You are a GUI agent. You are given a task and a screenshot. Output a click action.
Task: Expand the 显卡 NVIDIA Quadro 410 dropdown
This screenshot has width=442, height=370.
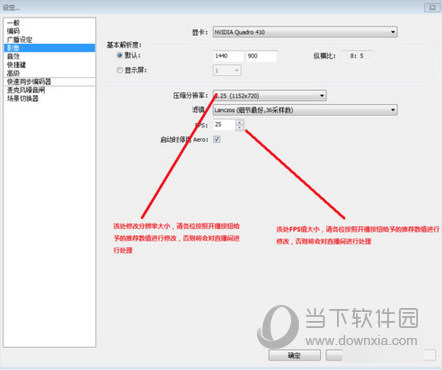tap(305, 32)
